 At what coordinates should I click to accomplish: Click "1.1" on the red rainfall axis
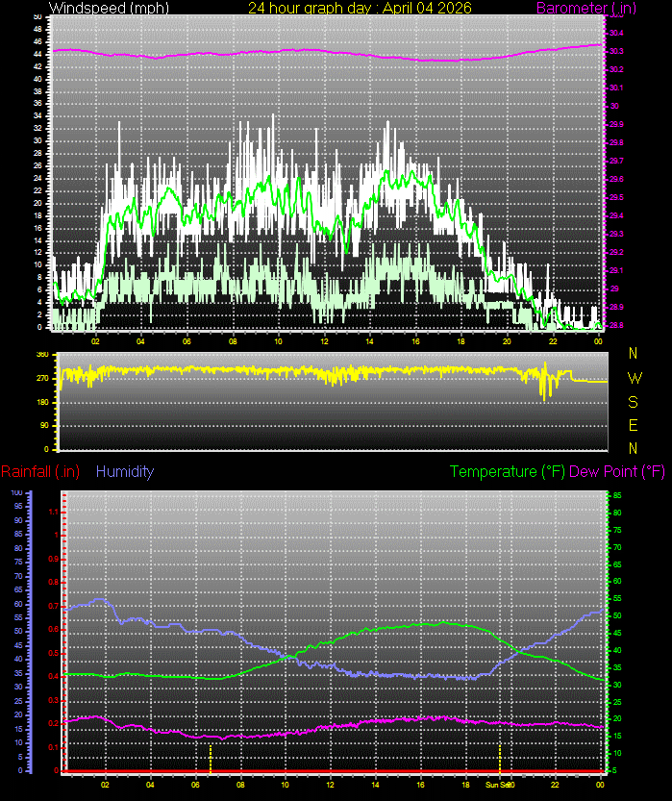(x=53, y=512)
